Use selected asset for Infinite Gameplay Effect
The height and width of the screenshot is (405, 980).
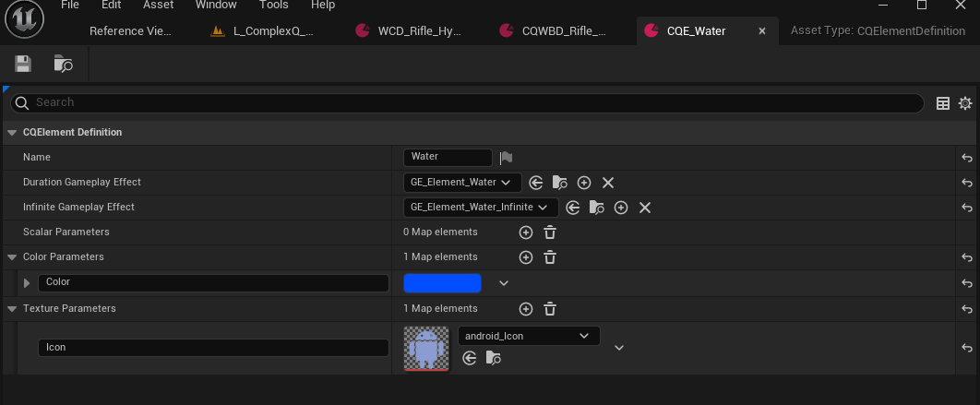[572, 208]
